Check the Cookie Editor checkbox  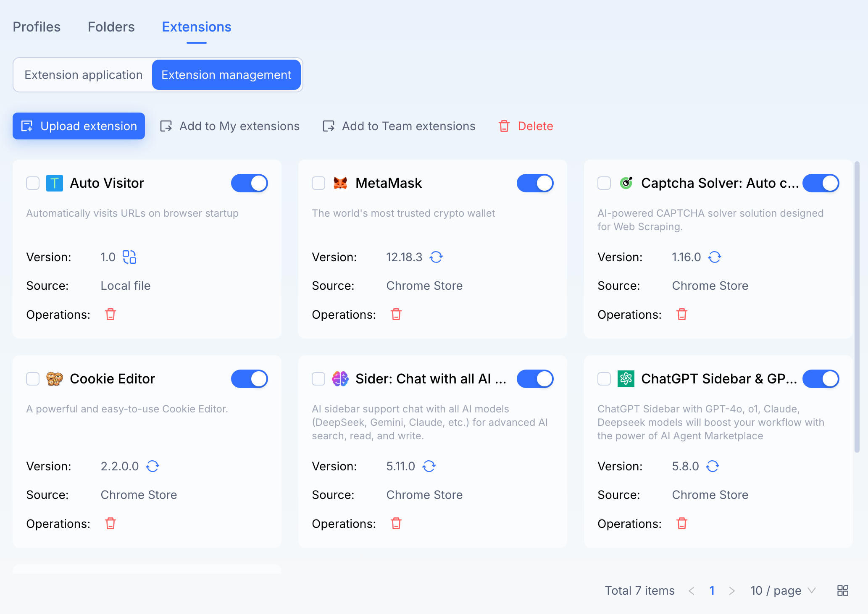tap(33, 379)
